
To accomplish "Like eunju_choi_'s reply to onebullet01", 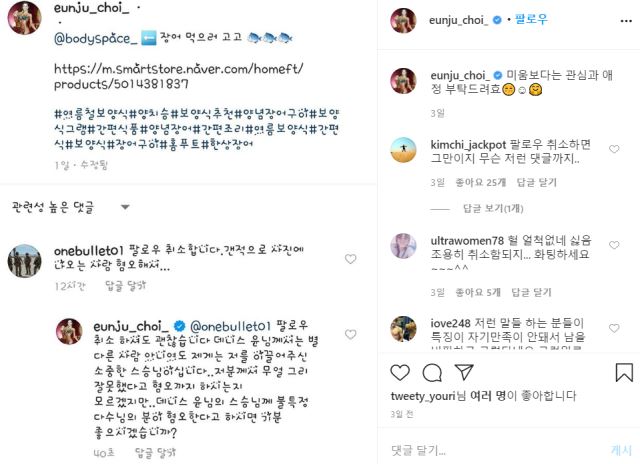I will point(351,334).
